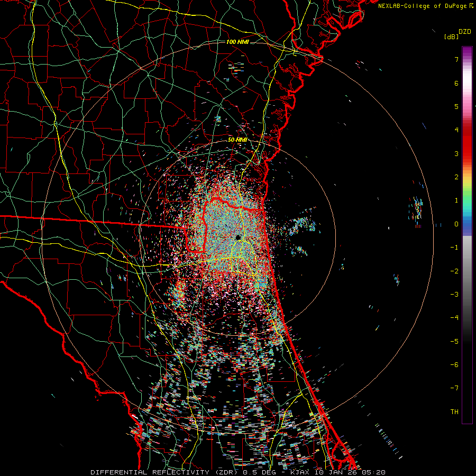Select the 0 value on color scale
The image size is (476, 476).
(x=456, y=224)
